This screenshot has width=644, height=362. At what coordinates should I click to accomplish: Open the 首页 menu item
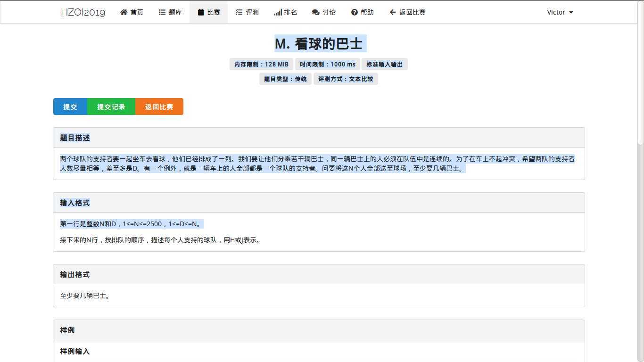[x=132, y=12]
